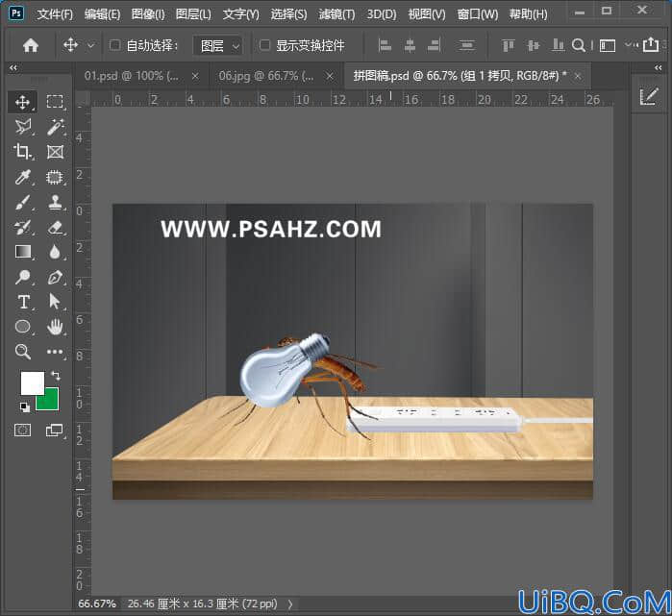672x616 pixels.
Task: Select the Dodge tool
Action: [x=22, y=277]
